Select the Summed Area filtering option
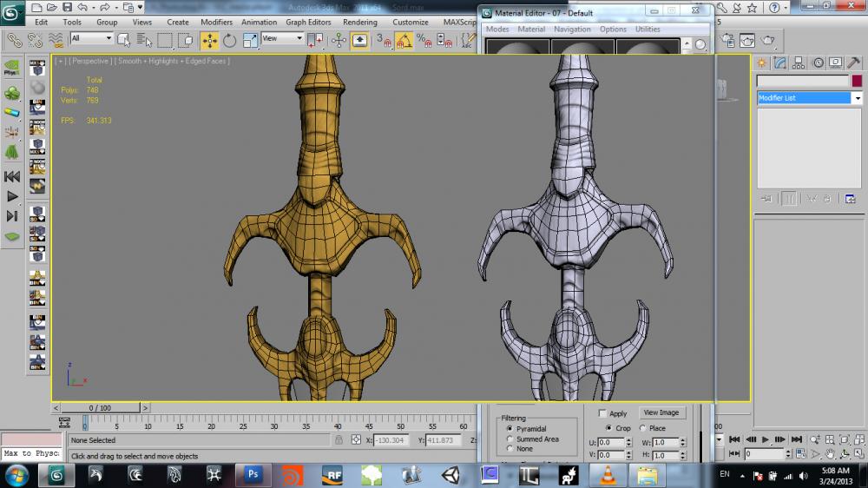Screen dimensions: 868x488 point(510,439)
